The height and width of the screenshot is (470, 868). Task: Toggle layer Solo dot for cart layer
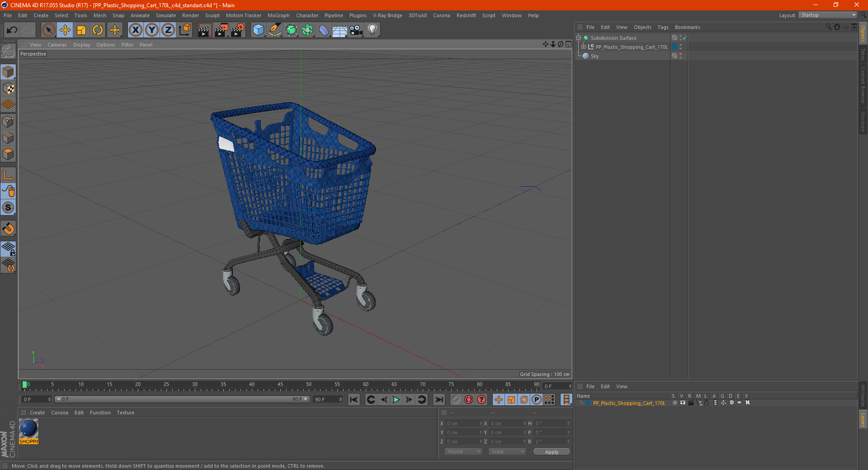click(675, 403)
